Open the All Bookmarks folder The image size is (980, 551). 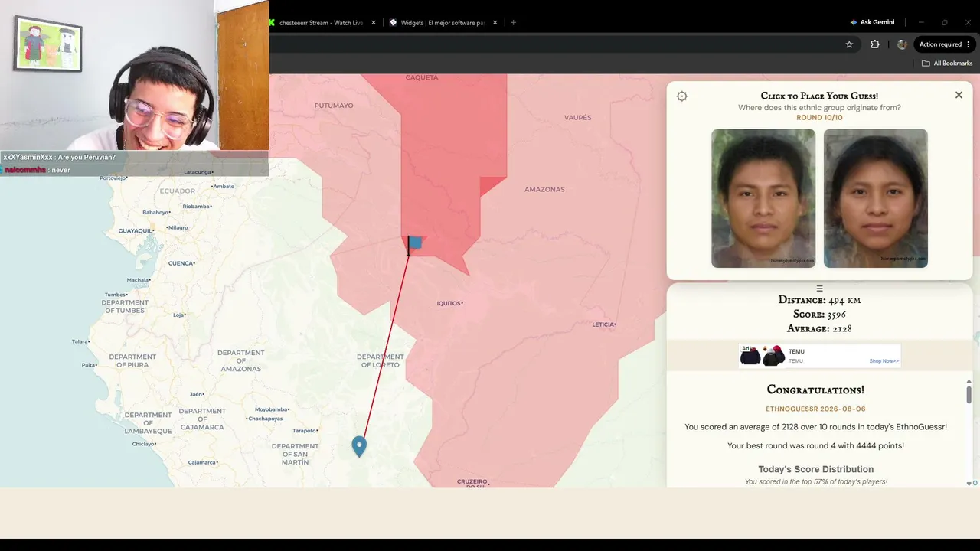tap(947, 64)
